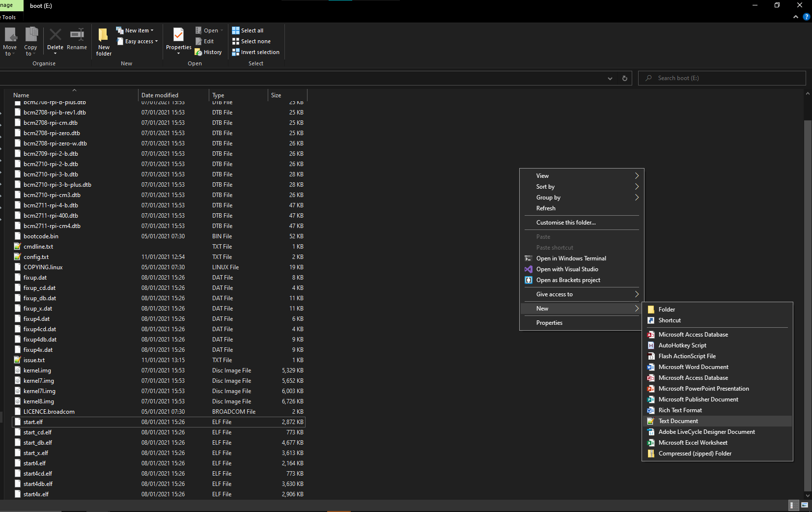Image resolution: width=812 pixels, height=512 pixels.
Task: Choose Shortcut in the New submenu
Action: click(x=717, y=320)
